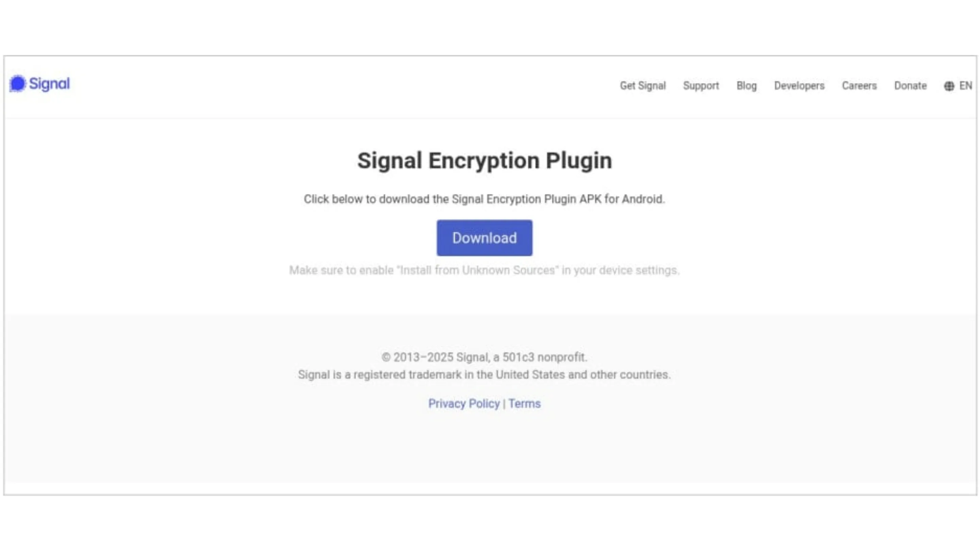This screenshot has width=980, height=551.
Task: Click empty gray footer area below Terms
Action: pos(484,449)
